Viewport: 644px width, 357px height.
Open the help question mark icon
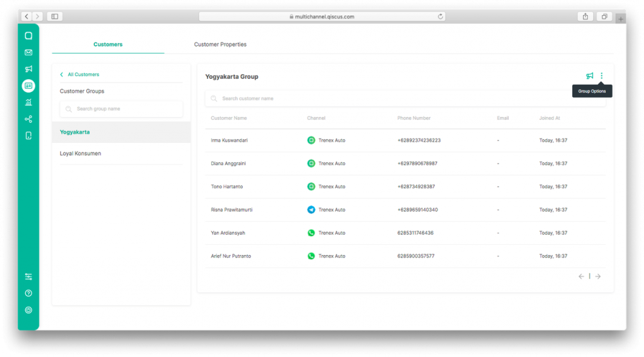pyautogui.click(x=28, y=293)
